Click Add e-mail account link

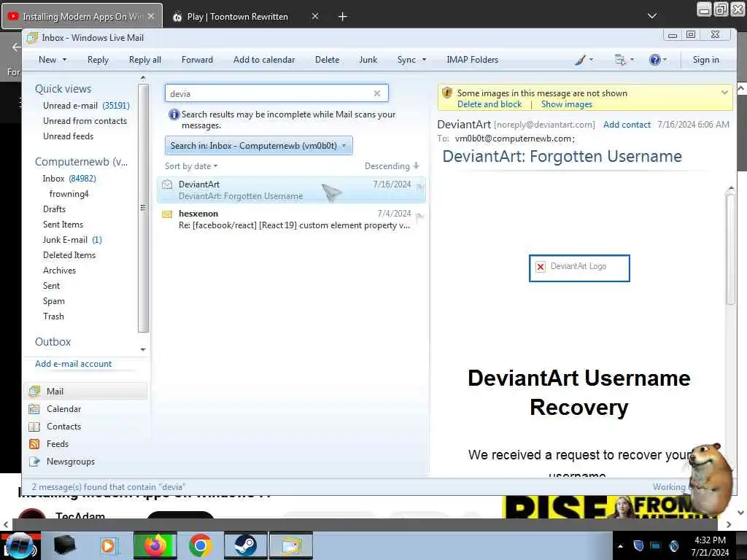click(73, 364)
